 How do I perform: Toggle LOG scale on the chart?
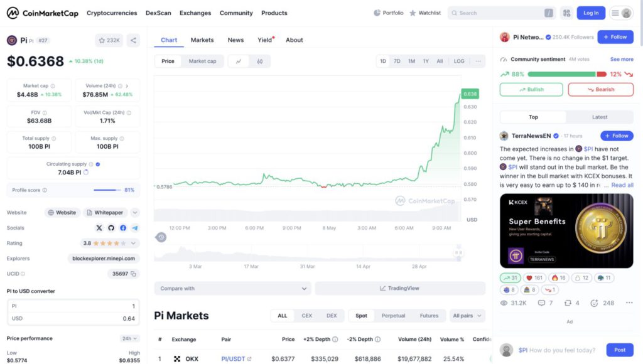[x=459, y=62]
